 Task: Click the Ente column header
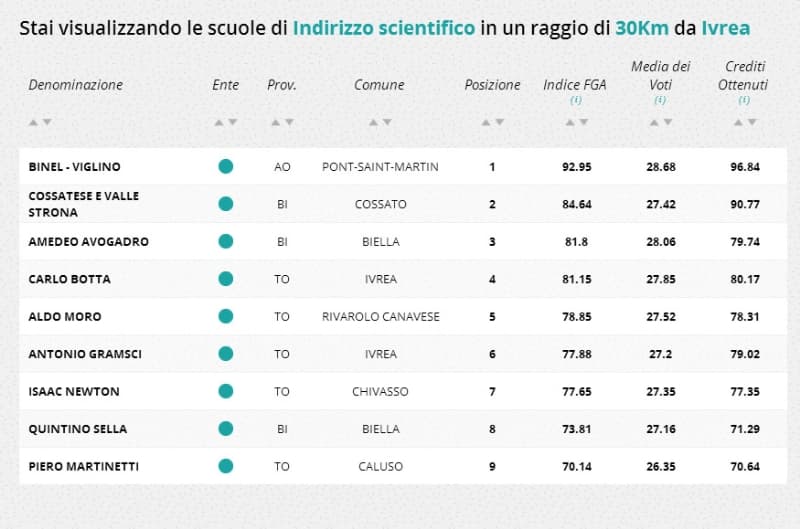coord(226,85)
